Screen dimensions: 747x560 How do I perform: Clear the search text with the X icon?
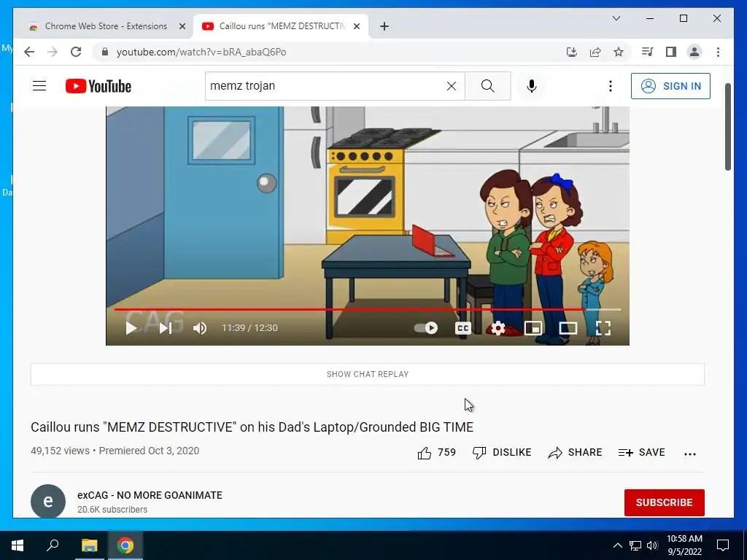(451, 86)
